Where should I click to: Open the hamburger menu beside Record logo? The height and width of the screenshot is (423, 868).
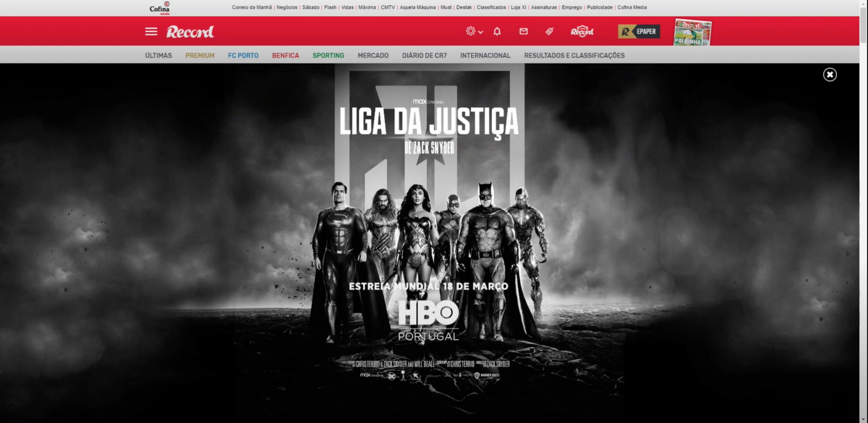pyautogui.click(x=151, y=32)
